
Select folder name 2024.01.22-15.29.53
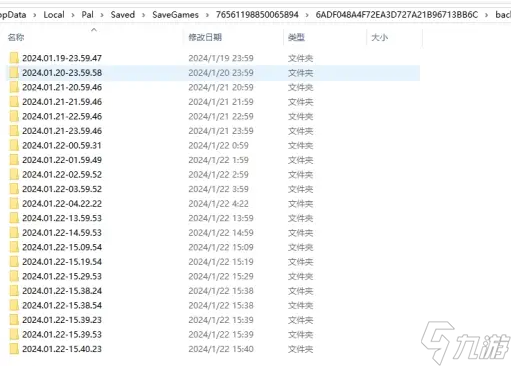click(x=62, y=276)
